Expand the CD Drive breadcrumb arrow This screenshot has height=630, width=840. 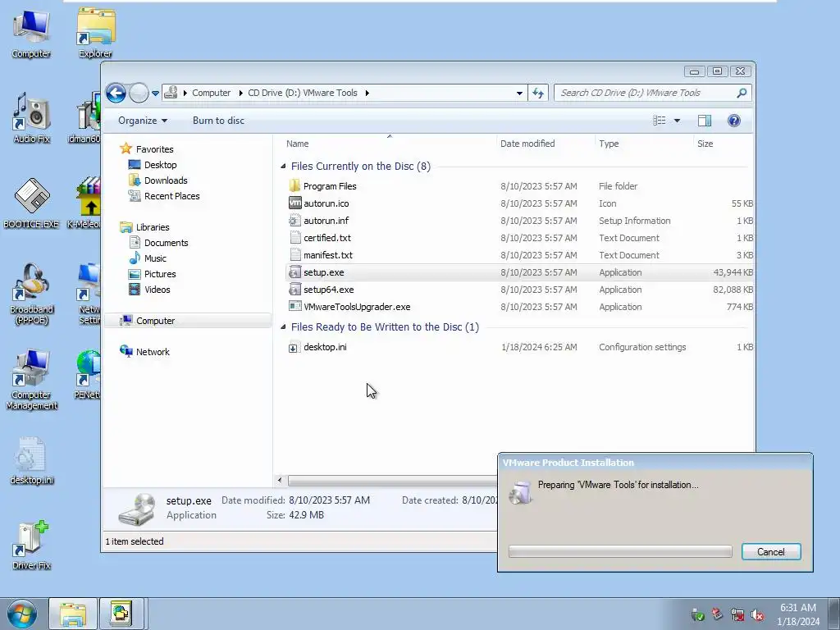pyautogui.click(x=367, y=93)
